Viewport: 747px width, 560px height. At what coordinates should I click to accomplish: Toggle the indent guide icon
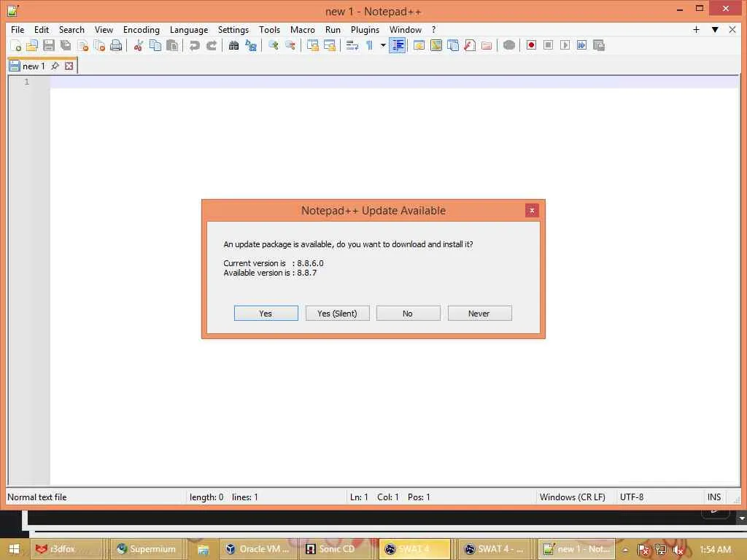[398, 45]
